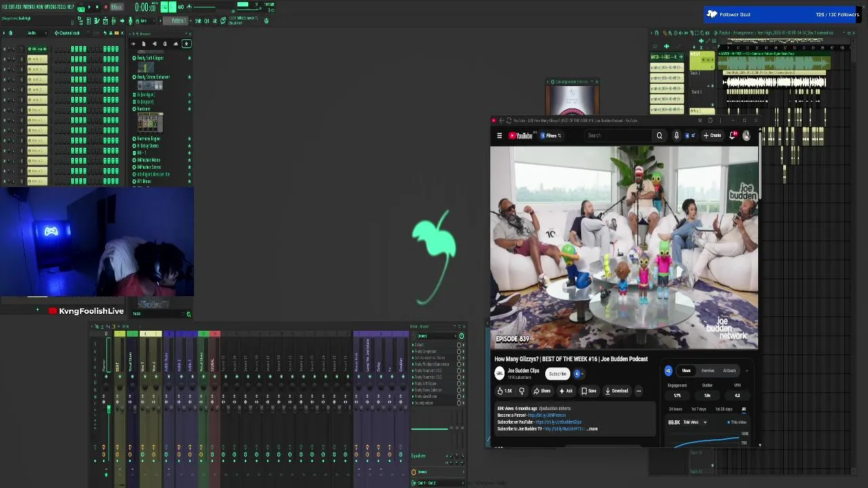
Task: Disable Soundgoodizer effect slot
Action: pyautogui.click(x=459, y=403)
